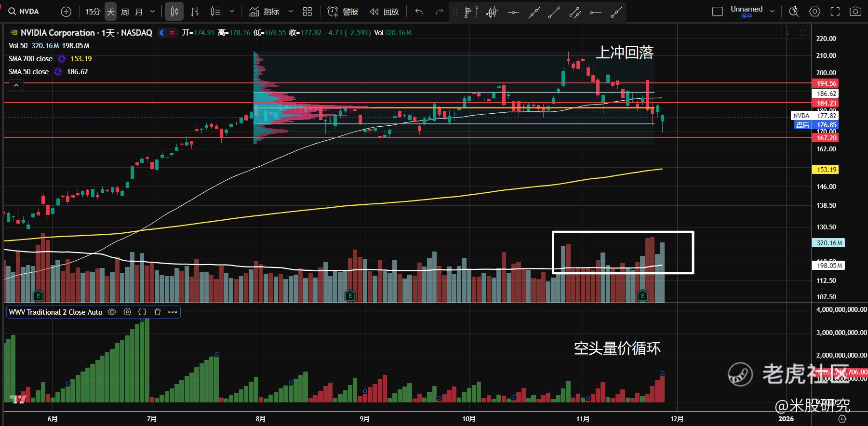Viewport: 868px width, 426px height.
Task: Add a compare symbol with the plus icon
Action: tap(67, 12)
